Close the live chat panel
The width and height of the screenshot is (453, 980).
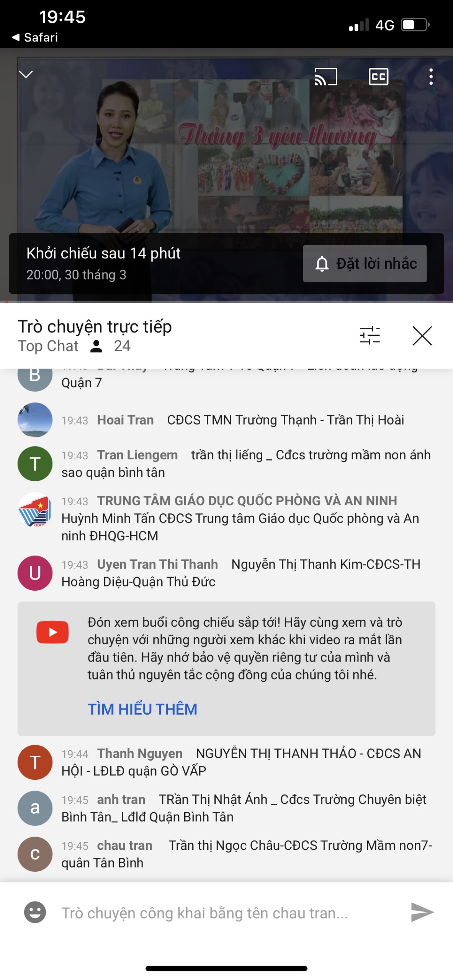pos(422,335)
